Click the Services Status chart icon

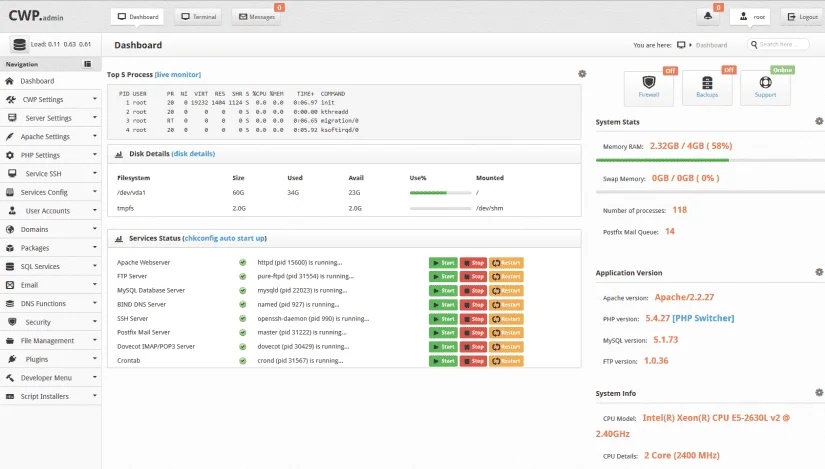pyautogui.click(x=119, y=238)
